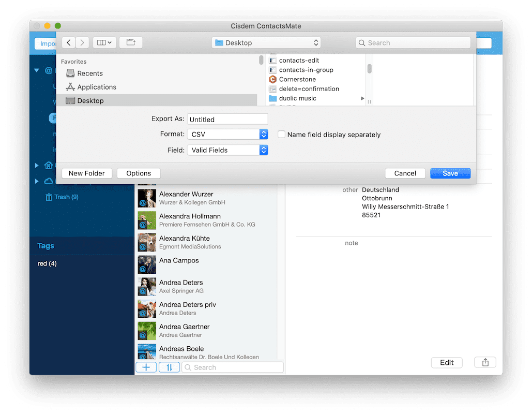Click the Favorites sidebar scrollbar
532x414 pixels.
click(x=261, y=60)
